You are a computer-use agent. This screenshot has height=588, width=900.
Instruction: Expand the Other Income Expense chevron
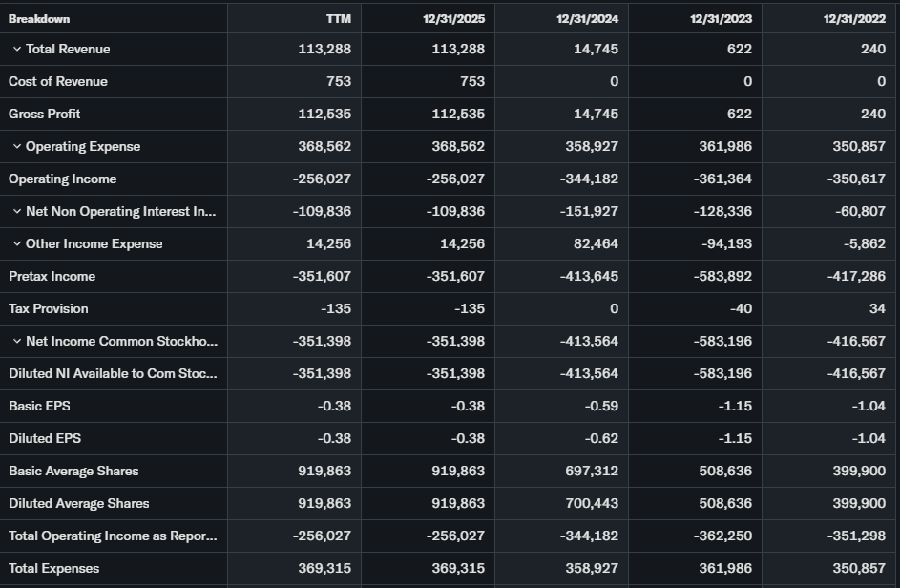(x=17, y=243)
